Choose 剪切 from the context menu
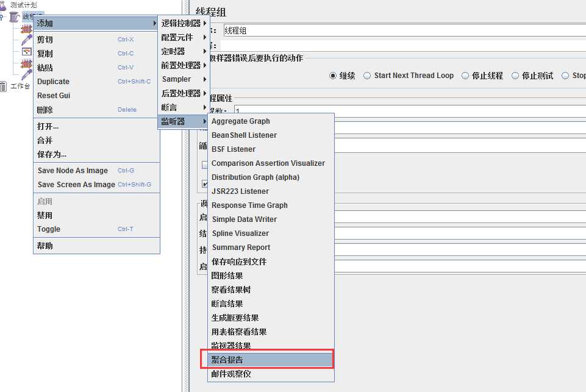Screen dimensions: 586x392 click(x=96, y=40)
